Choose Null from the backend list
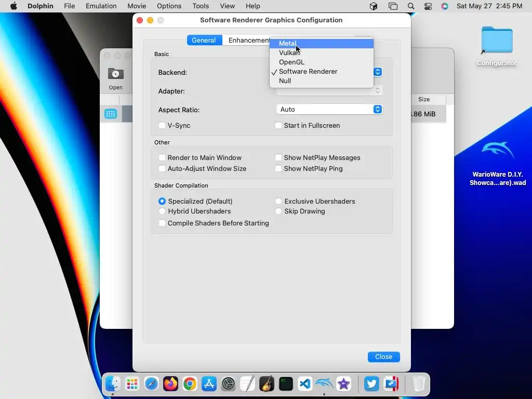 (x=321, y=81)
